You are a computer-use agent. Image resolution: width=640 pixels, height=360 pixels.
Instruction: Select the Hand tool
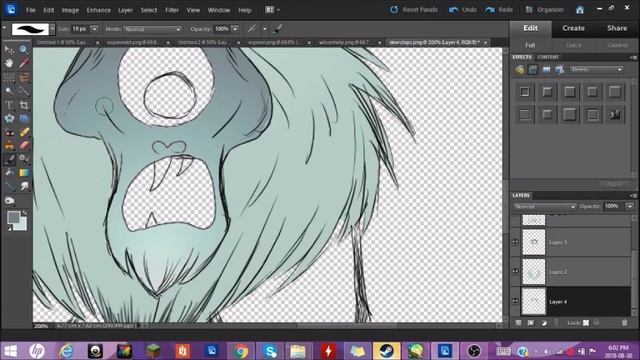pyautogui.click(x=9, y=63)
